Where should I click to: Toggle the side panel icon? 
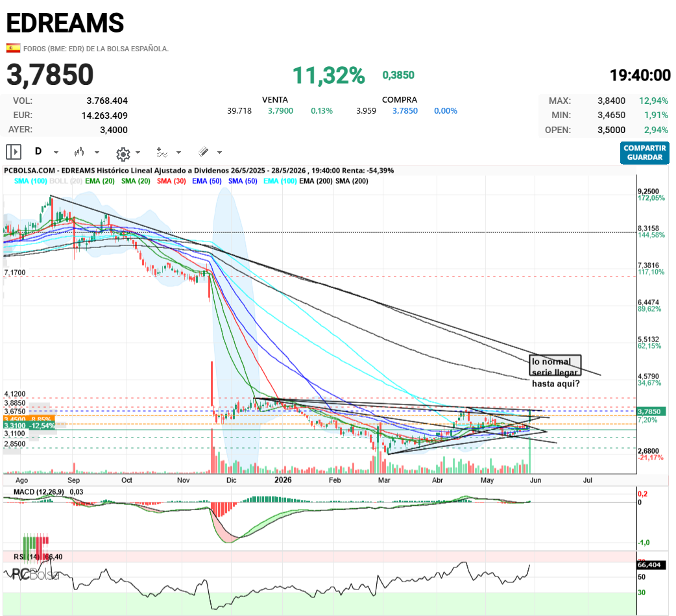[14, 152]
